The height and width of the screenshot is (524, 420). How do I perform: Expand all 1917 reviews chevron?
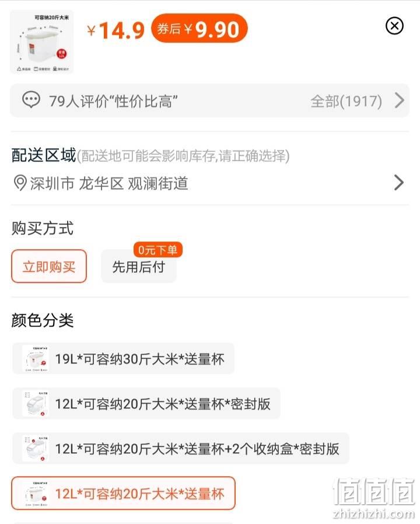[399, 100]
